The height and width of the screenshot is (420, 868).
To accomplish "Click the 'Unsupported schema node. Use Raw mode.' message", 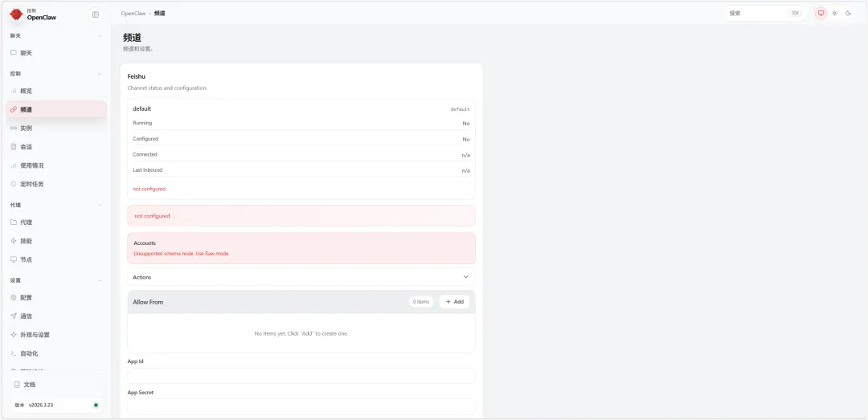I will pyautogui.click(x=182, y=254).
